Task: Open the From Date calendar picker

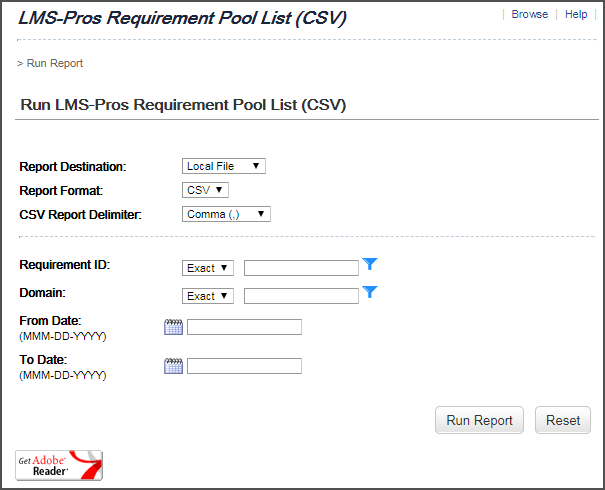Action: (x=173, y=327)
